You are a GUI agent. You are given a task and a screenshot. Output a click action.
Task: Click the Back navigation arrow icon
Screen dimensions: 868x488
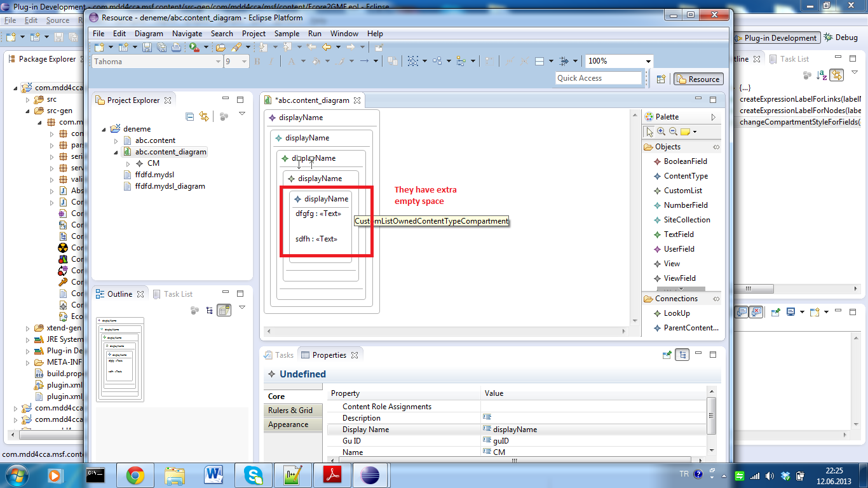(326, 47)
